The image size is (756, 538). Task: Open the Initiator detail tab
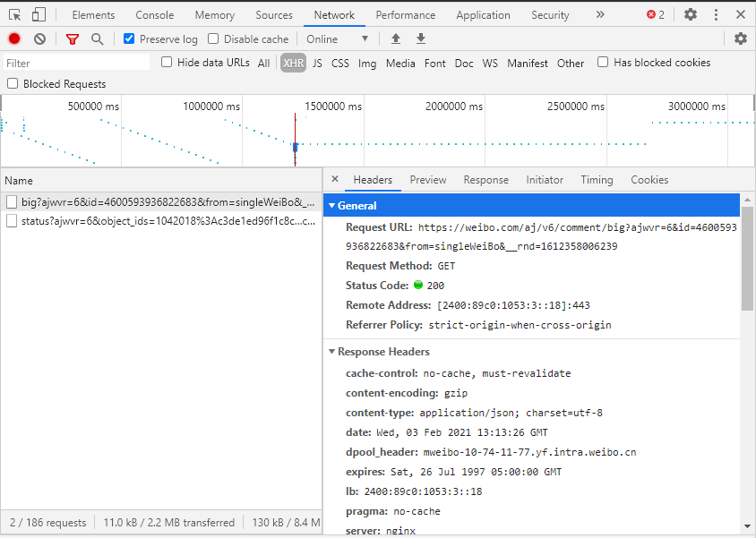coord(545,180)
